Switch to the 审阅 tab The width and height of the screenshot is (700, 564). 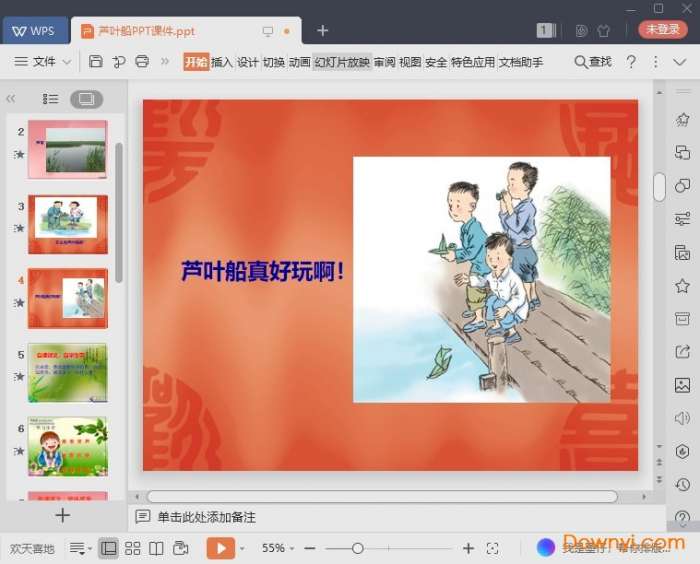384,62
